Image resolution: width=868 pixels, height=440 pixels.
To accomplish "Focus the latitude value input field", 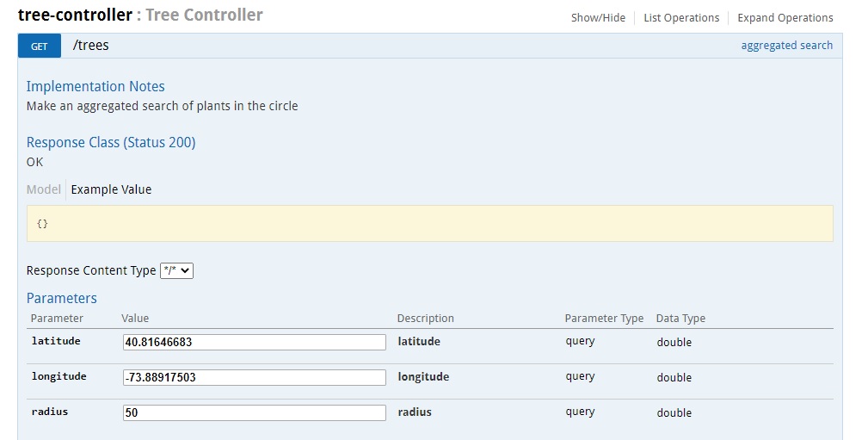I will 254,342.
